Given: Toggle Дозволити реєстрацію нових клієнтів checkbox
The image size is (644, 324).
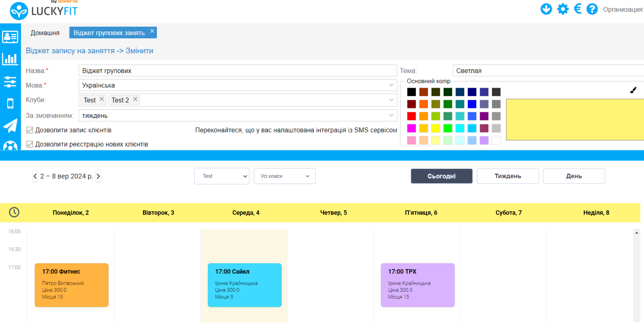Looking at the screenshot, I should point(30,144).
